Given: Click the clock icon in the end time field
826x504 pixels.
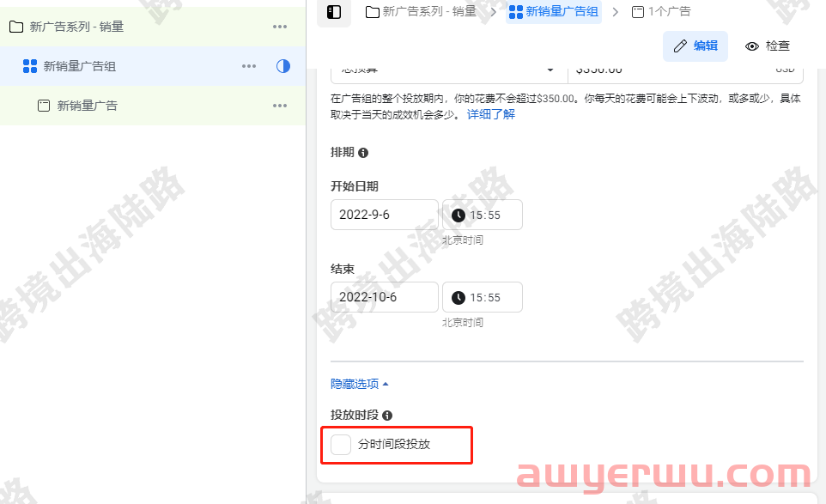Looking at the screenshot, I should pyautogui.click(x=459, y=298).
